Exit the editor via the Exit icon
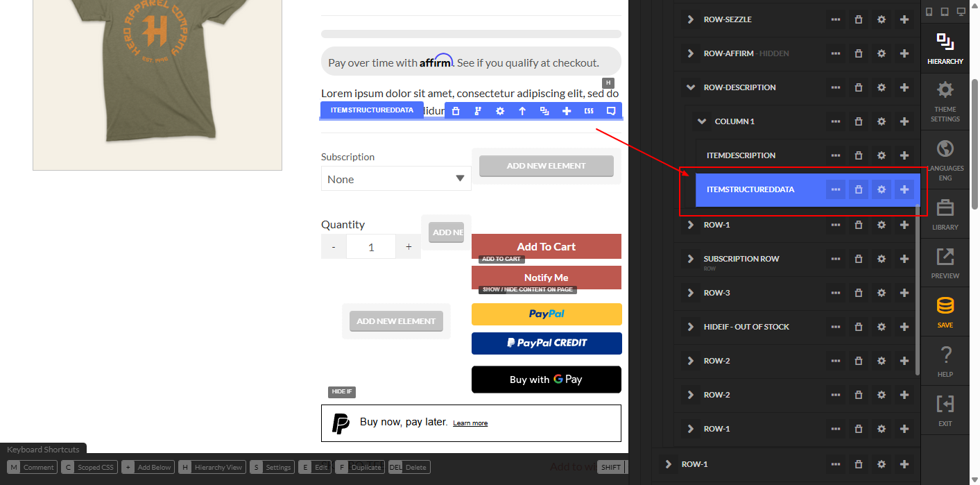Viewport: 980px width, 485px height. pyautogui.click(x=945, y=411)
